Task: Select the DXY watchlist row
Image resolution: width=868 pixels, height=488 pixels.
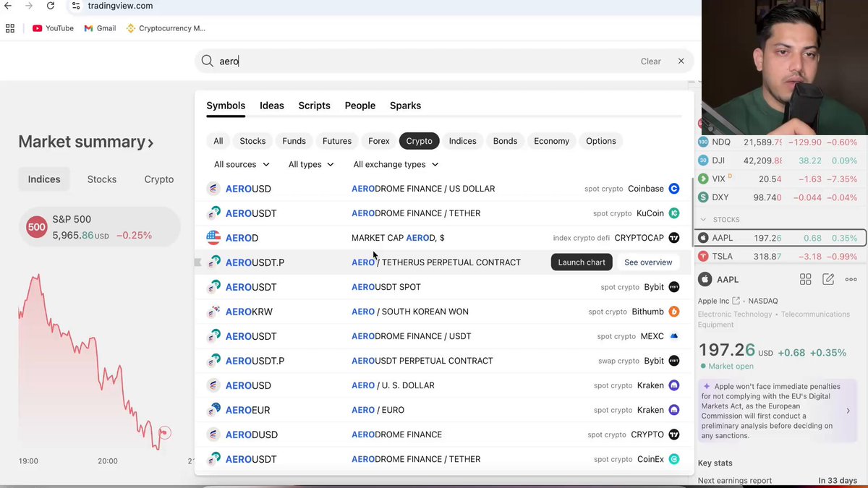Action: click(x=780, y=197)
